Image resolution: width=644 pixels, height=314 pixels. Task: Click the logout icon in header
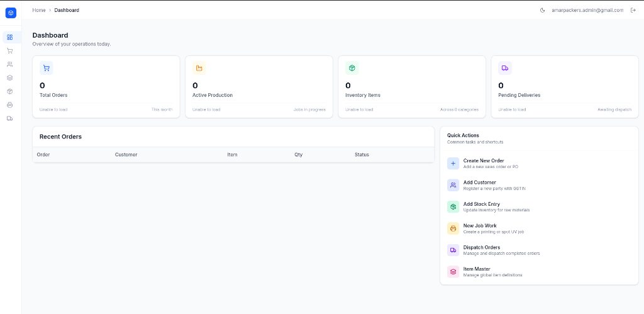click(x=633, y=10)
